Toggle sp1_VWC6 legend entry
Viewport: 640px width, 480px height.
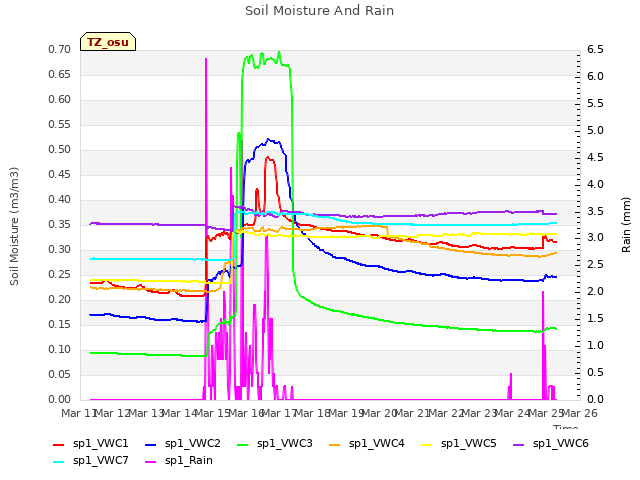point(551,444)
